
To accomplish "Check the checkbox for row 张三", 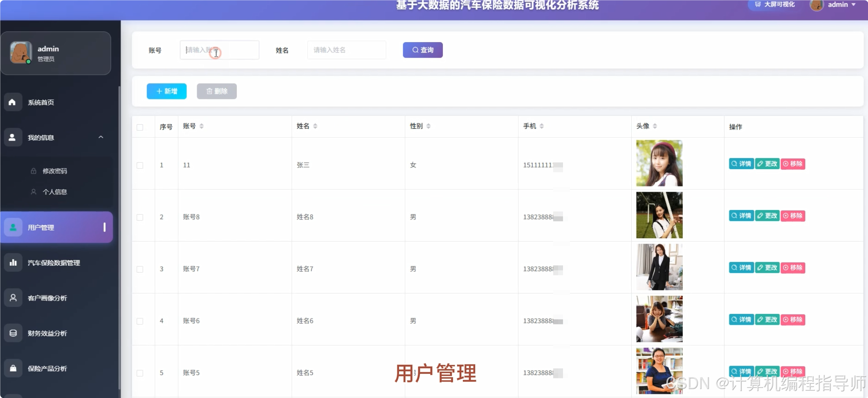I will [x=140, y=165].
